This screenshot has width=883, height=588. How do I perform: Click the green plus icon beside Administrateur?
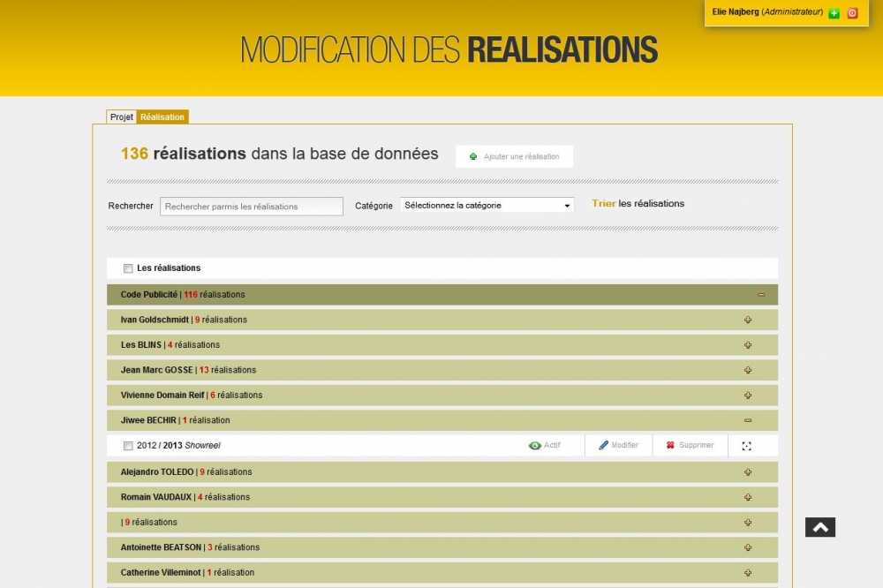pos(834,13)
